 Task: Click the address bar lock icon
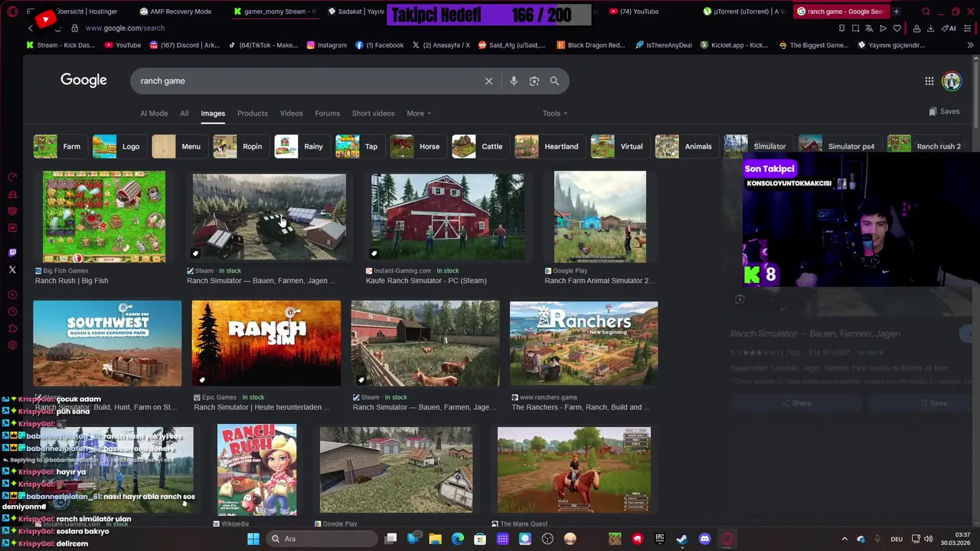(x=74, y=28)
